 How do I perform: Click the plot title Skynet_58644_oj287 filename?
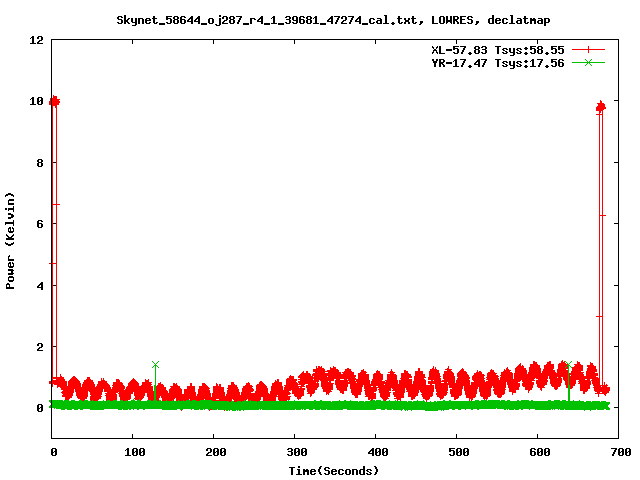(333, 20)
